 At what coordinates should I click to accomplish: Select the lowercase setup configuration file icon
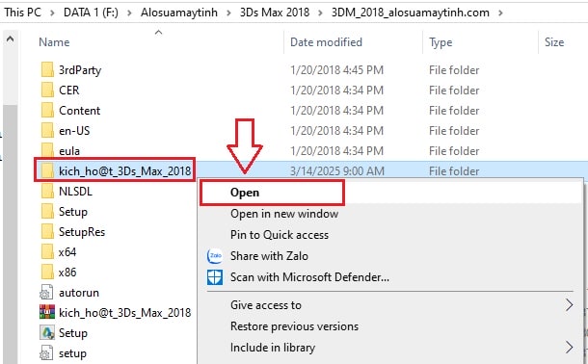(x=46, y=353)
